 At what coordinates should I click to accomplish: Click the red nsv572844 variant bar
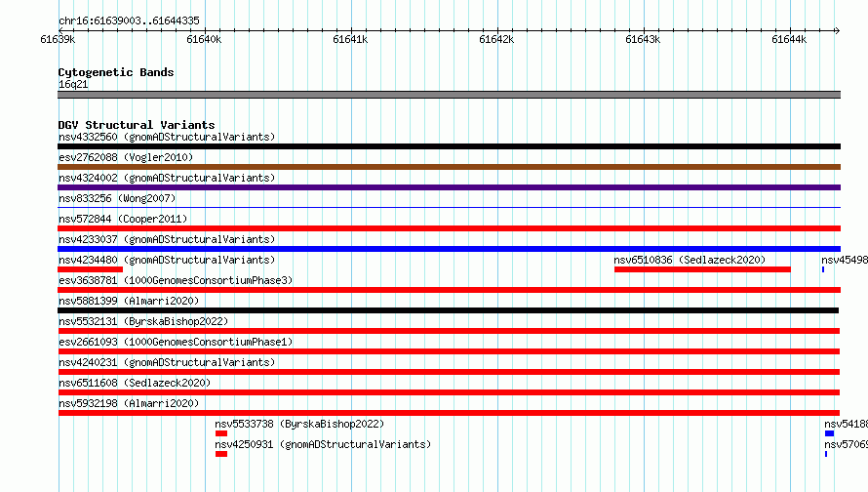(449, 228)
